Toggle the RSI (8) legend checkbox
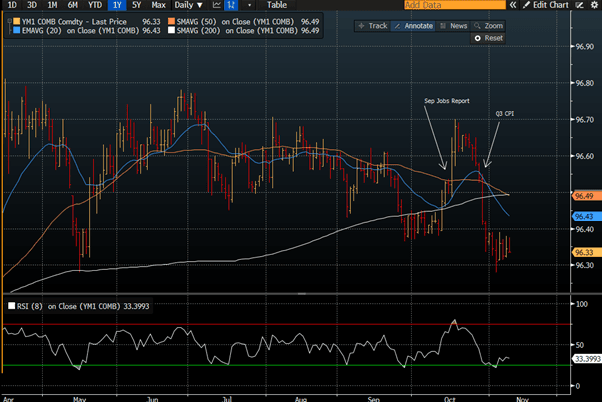This screenshot has height=402, width=602. pyautogui.click(x=12, y=306)
